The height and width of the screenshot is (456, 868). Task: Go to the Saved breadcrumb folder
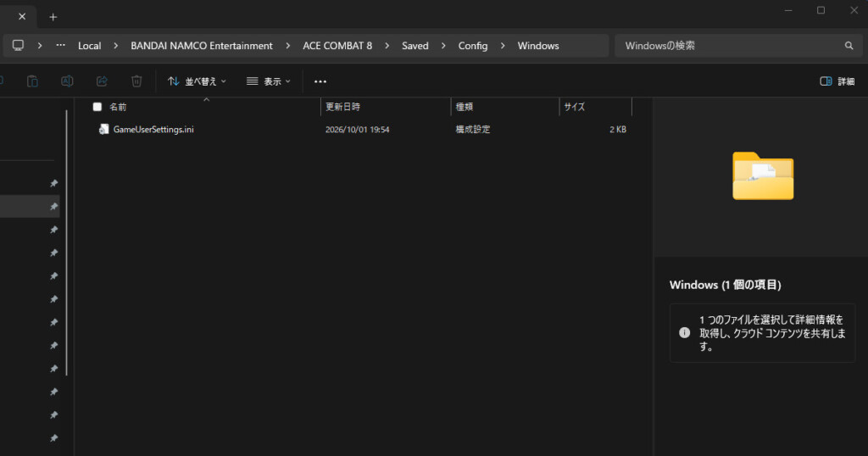(x=415, y=46)
